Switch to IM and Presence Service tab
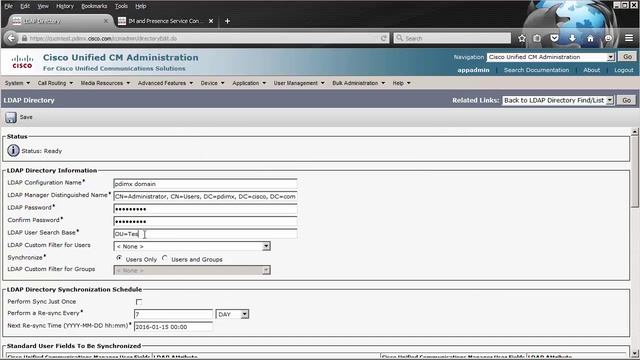 pos(165,21)
